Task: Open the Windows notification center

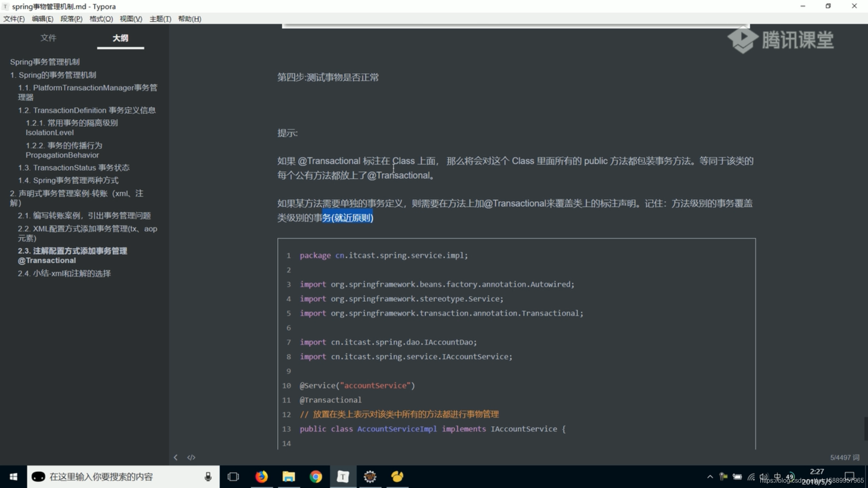Action: [x=850, y=477]
